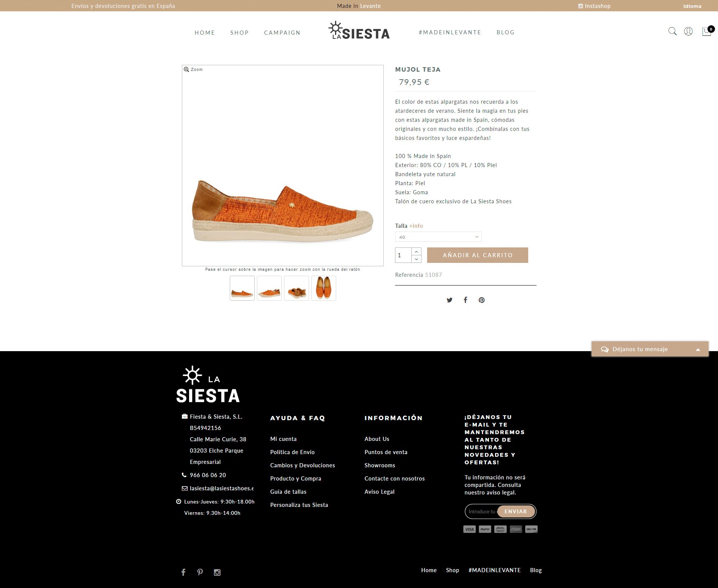Increase quantity with up arrow

coord(416,252)
